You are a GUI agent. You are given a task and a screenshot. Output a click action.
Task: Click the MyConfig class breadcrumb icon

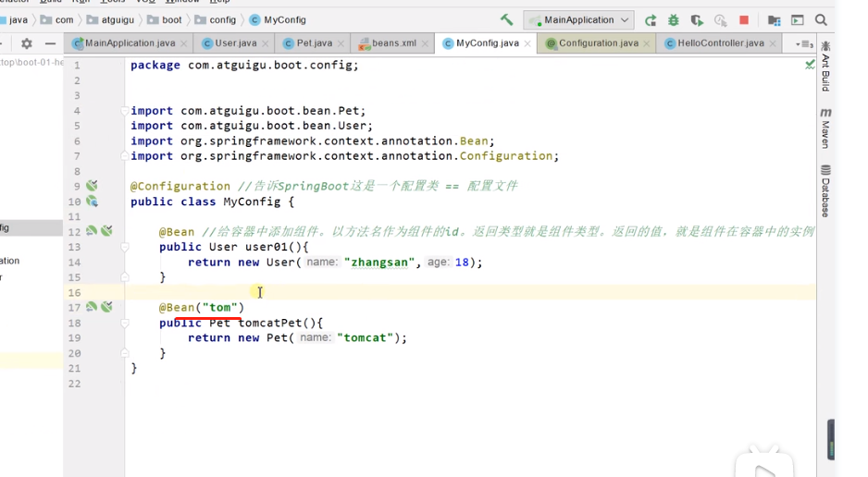[x=254, y=20]
